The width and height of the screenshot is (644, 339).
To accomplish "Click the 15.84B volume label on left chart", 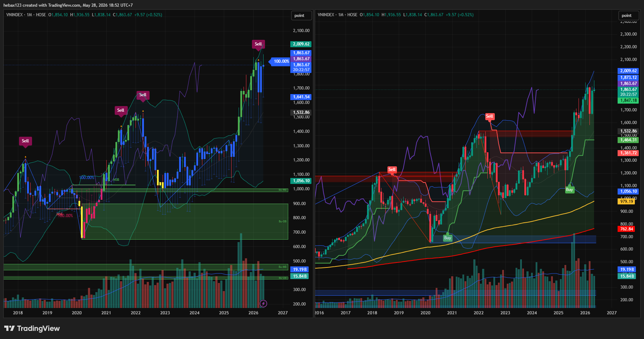I will (x=300, y=276).
